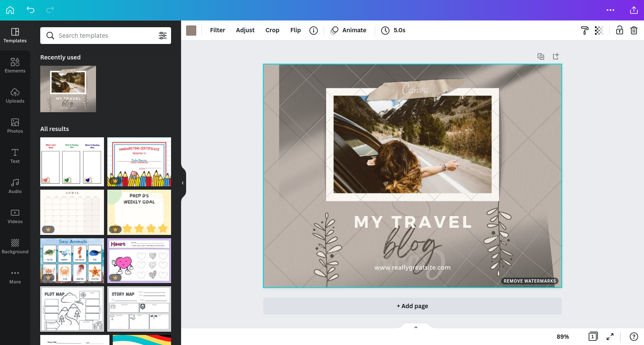The image size is (644, 345).
Task: Open the 89% zoom level menu
Action: 563,337
